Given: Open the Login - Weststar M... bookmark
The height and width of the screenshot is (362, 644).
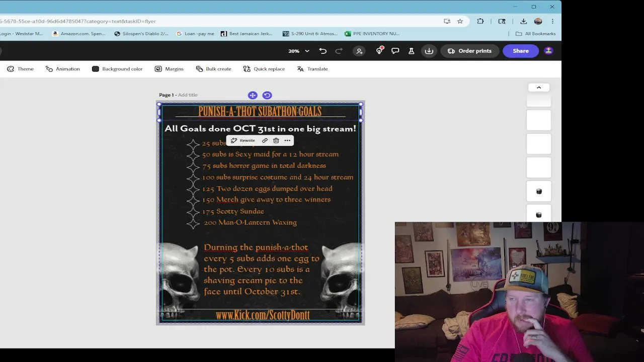Looking at the screenshot, I should [x=21, y=34].
